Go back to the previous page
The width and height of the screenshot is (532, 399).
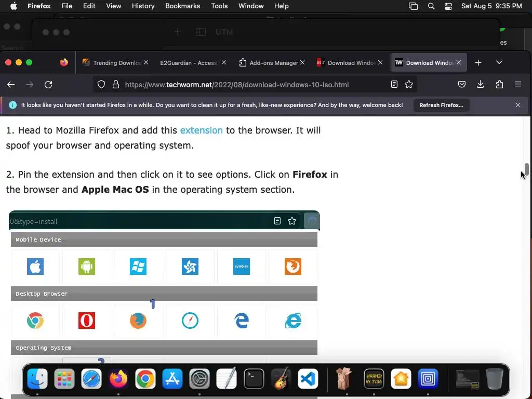click(11, 85)
